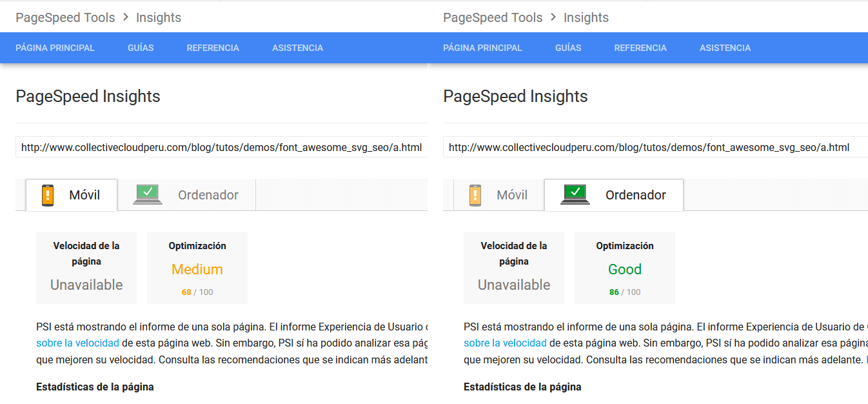Click 'Estadísticas de la página' heading in the right report
868x404 pixels.
pyautogui.click(x=522, y=387)
